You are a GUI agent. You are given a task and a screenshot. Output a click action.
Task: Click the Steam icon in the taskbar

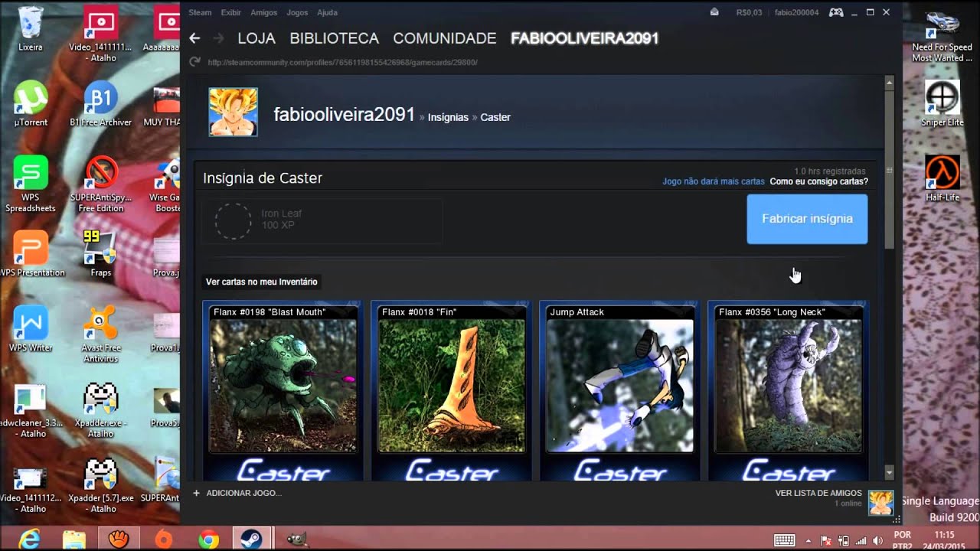(x=252, y=540)
